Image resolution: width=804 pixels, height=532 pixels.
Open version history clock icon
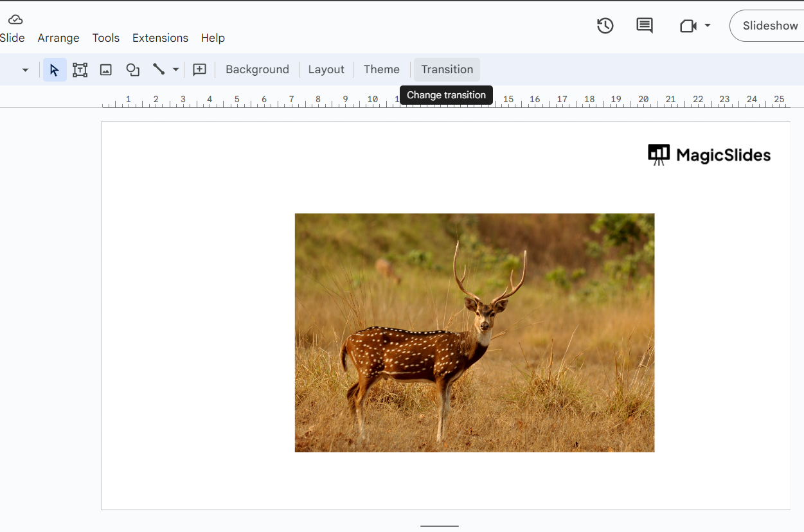tap(605, 26)
